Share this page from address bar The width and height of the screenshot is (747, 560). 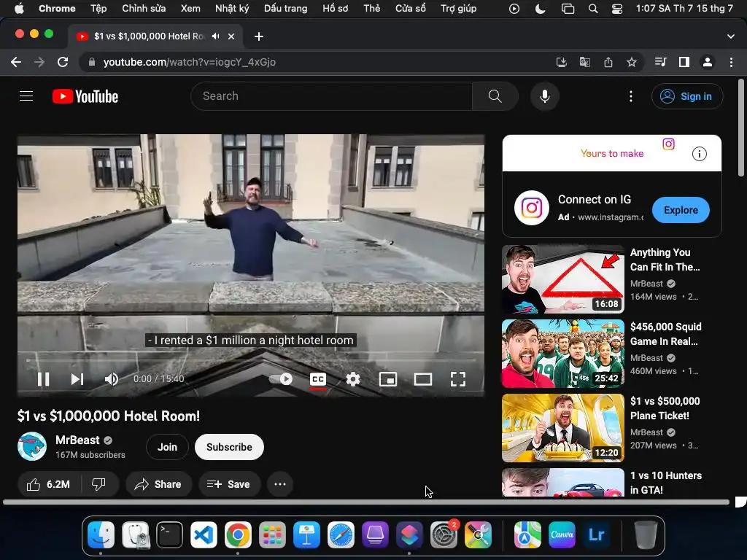(608, 62)
